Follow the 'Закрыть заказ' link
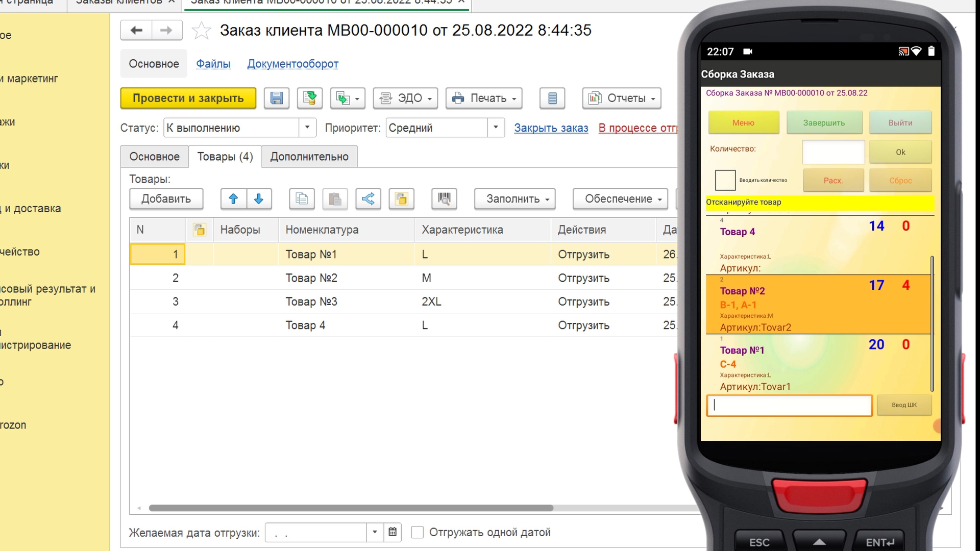Image resolution: width=980 pixels, height=551 pixels. (x=551, y=128)
